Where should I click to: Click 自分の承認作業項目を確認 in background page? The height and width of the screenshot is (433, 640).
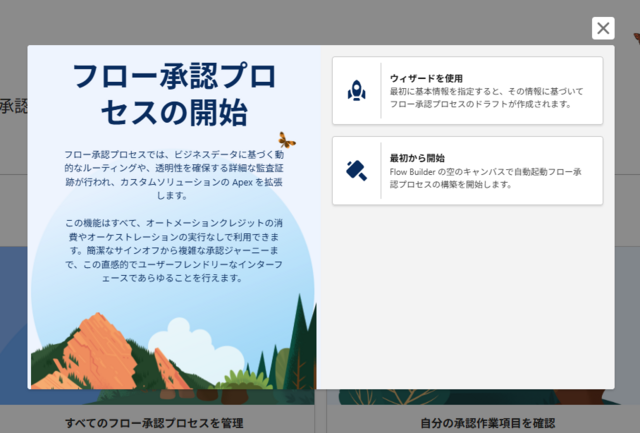point(487,423)
